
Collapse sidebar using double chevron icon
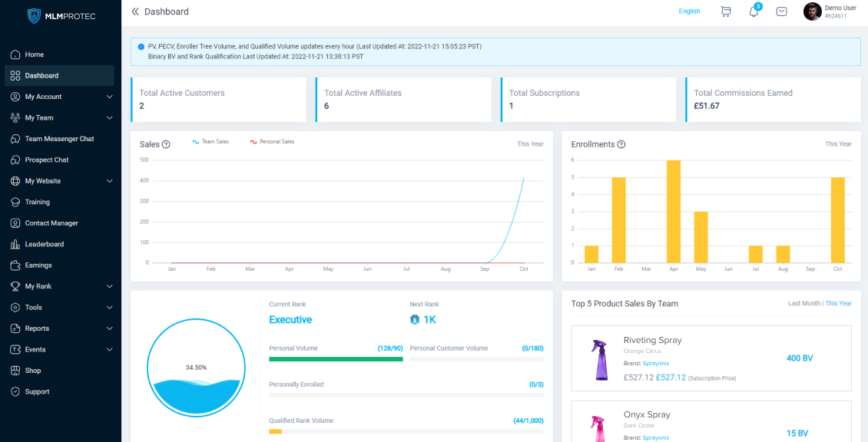135,12
